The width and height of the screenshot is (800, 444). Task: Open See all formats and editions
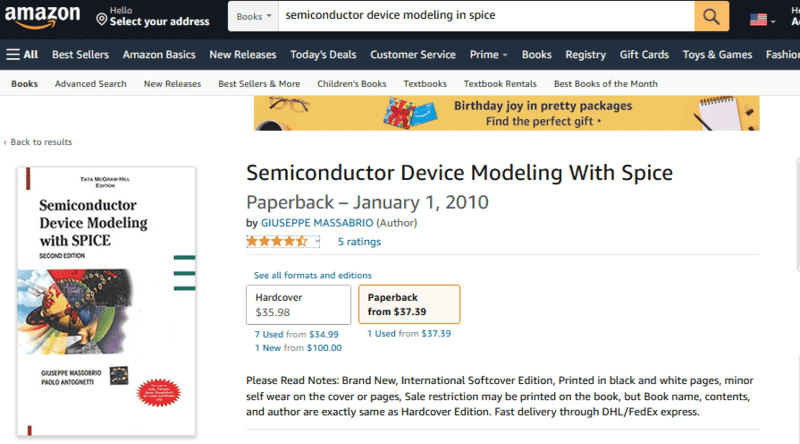(313, 275)
